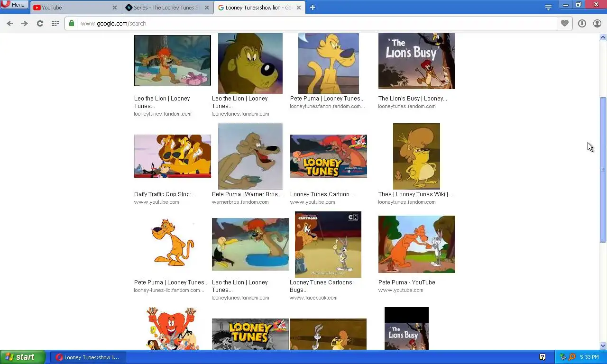Open the user account icon
Viewport: 607px width, 364px height.
click(597, 23)
